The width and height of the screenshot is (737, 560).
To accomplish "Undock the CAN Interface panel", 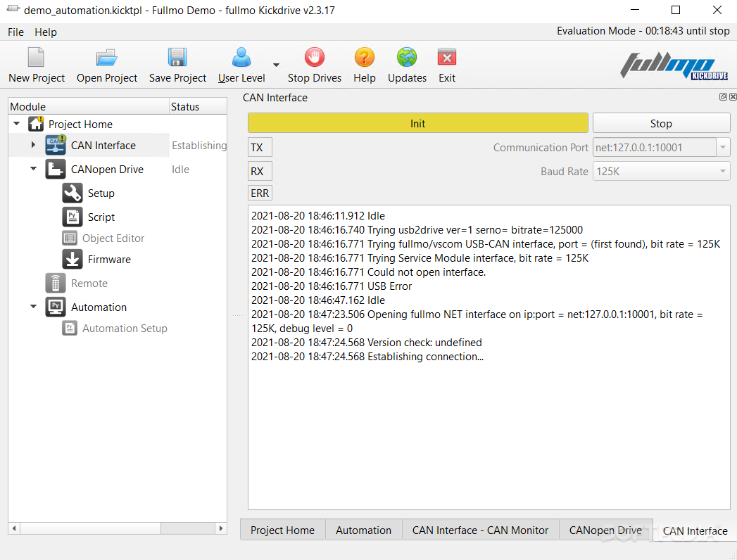I will tap(723, 97).
